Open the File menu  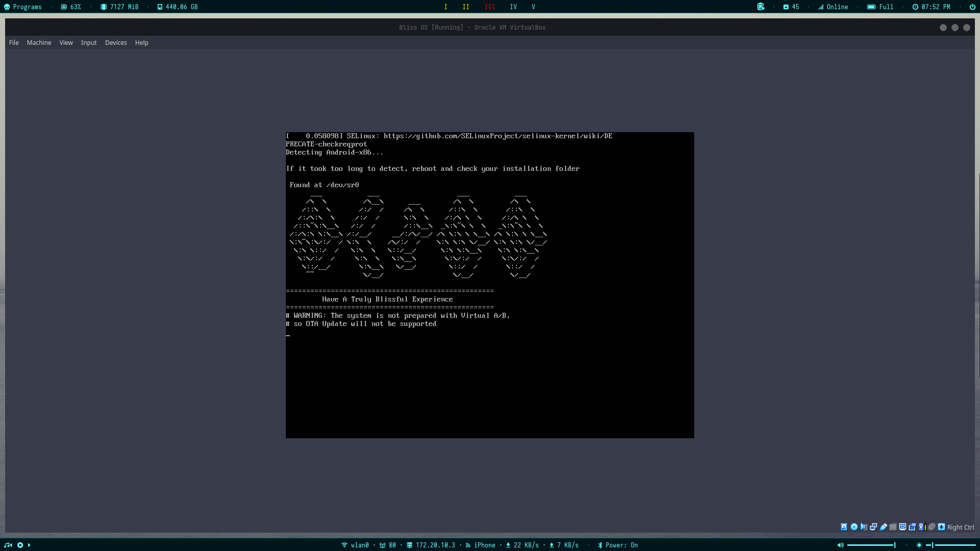click(14, 43)
